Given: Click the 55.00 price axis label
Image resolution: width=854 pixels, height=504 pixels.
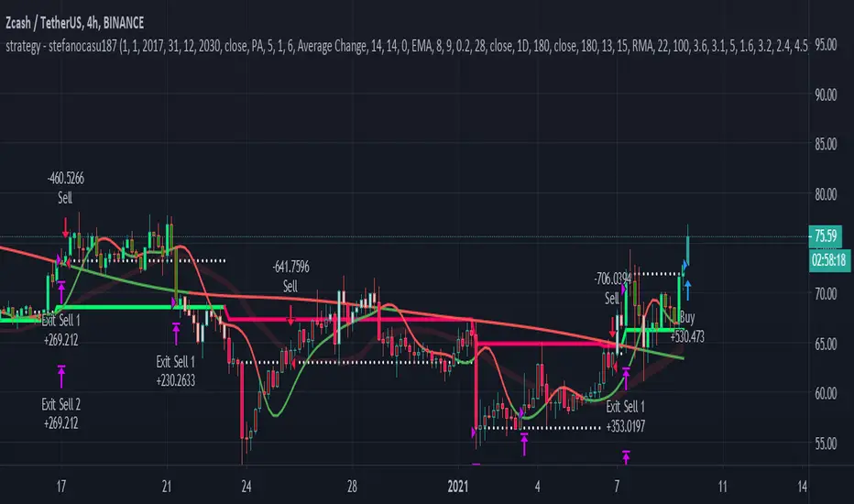Looking at the screenshot, I should tap(826, 444).
